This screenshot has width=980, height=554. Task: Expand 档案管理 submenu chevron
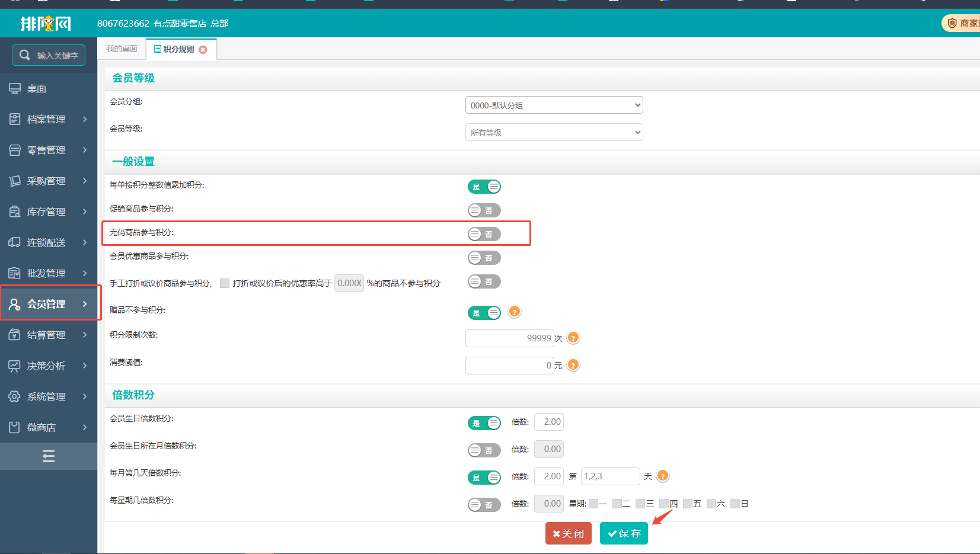(85, 119)
